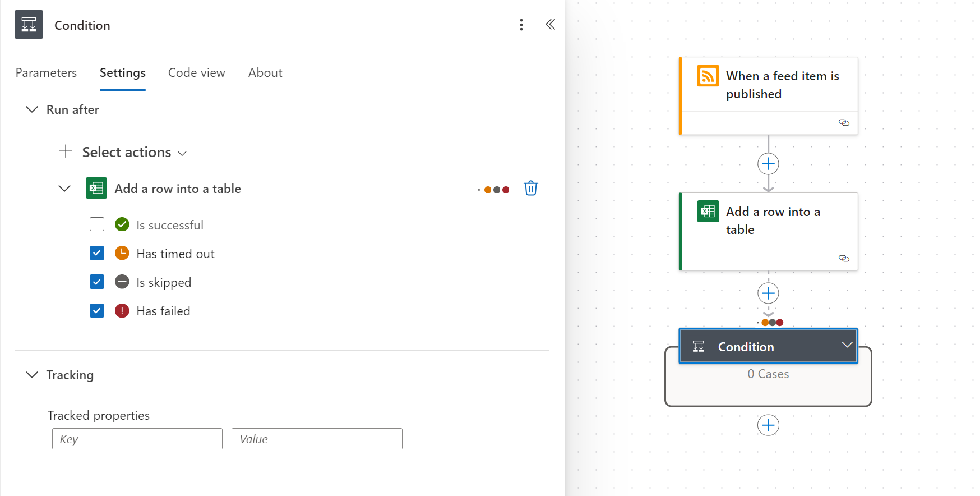Add a new step below the Condition

[x=768, y=425]
